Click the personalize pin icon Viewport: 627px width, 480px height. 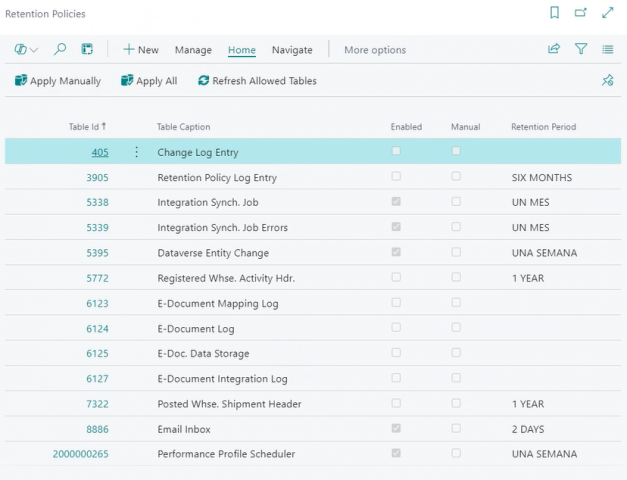pyautogui.click(x=607, y=81)
